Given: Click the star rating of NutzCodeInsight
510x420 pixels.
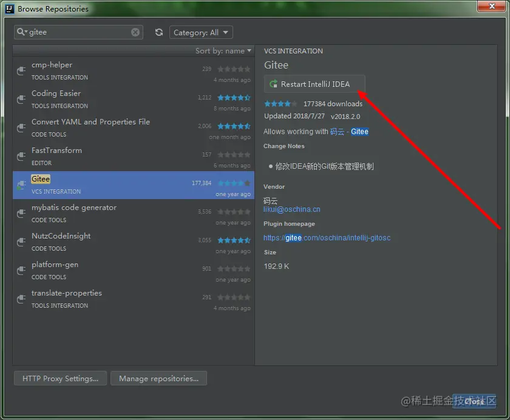Looking at the screenshot, I should pyautogui.click(x=234, y=240).
